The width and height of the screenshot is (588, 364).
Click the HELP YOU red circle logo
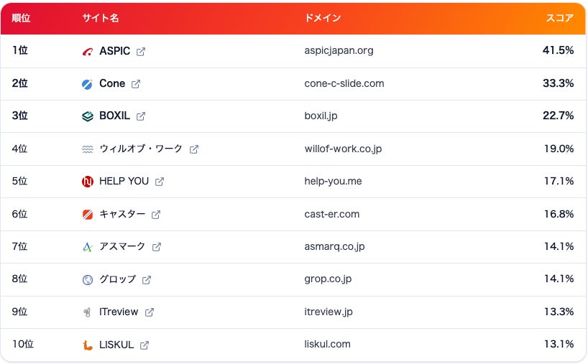pyautogui.click(x=88, y=182)
